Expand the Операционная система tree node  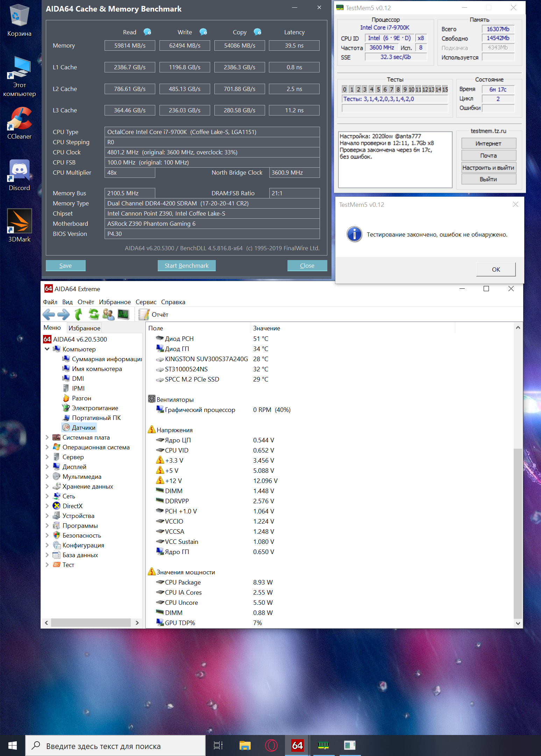(x=47, y=447)
